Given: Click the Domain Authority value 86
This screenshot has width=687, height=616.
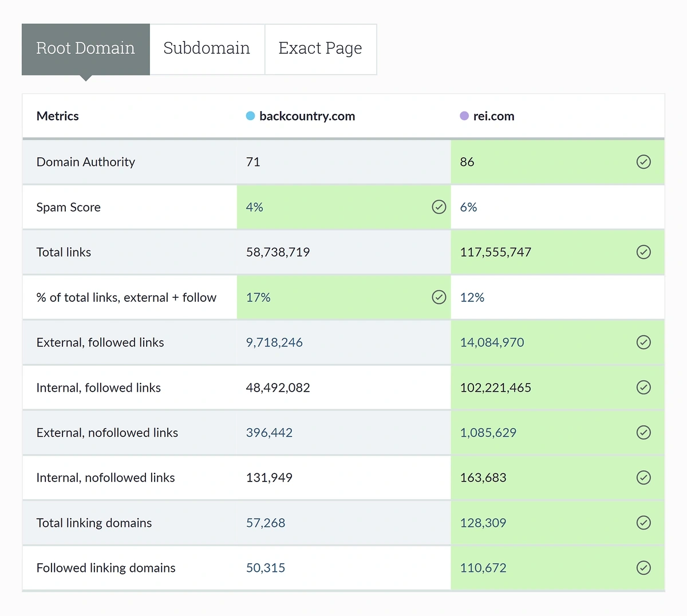Looking at the screenshot, I should [x=467, y=162].
